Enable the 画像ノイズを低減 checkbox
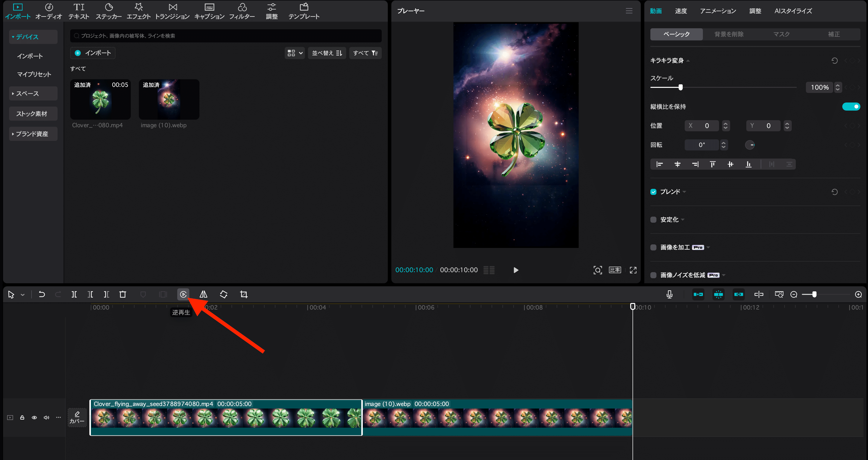 653,275
